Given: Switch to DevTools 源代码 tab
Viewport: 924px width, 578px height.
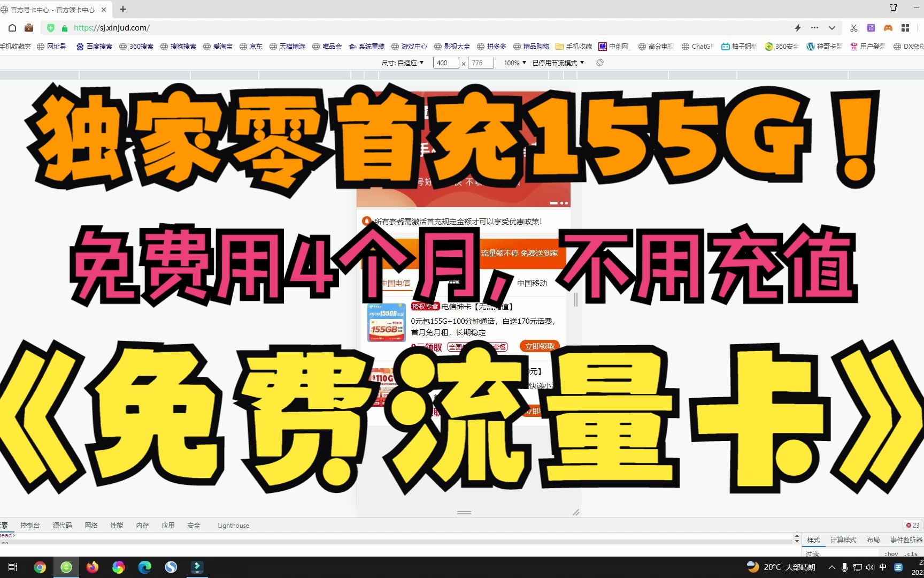Looking at the screenshot, I should pos(62,526).
